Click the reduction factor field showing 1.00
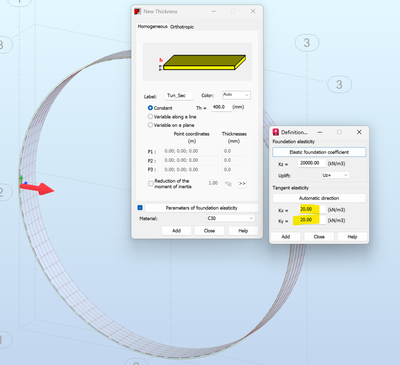 213,183
